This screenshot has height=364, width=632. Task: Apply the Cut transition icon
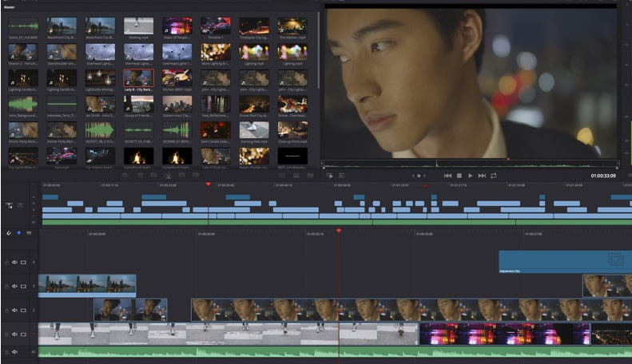pyautogui.click(x=282, y=176)
